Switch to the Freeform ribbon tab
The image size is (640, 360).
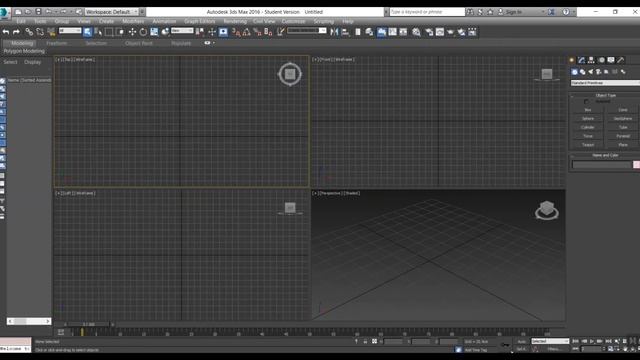[x=57, y=43]
